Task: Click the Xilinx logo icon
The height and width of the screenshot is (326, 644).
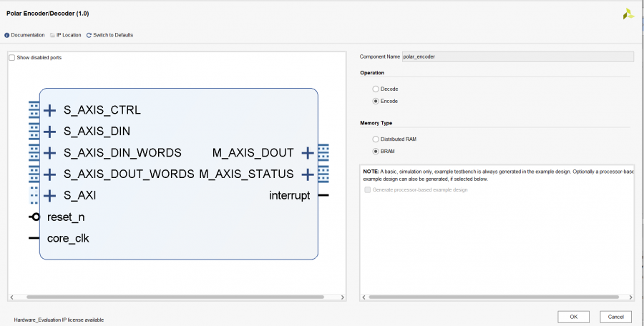Action: pos(628,13)
